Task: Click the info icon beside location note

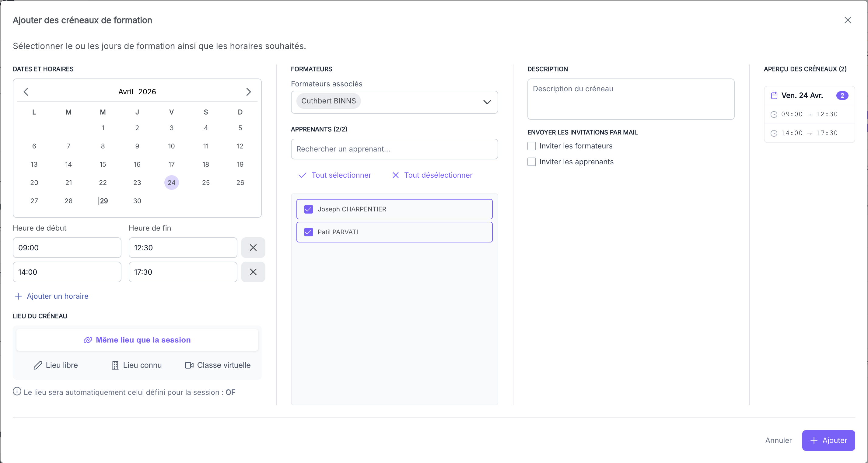Action: [17, 392]
